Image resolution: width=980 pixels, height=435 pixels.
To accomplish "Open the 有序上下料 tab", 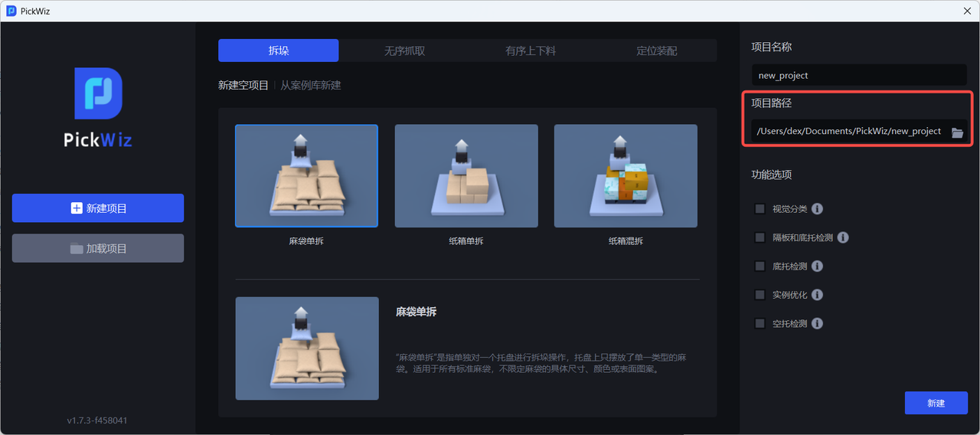I will point(530,51).
